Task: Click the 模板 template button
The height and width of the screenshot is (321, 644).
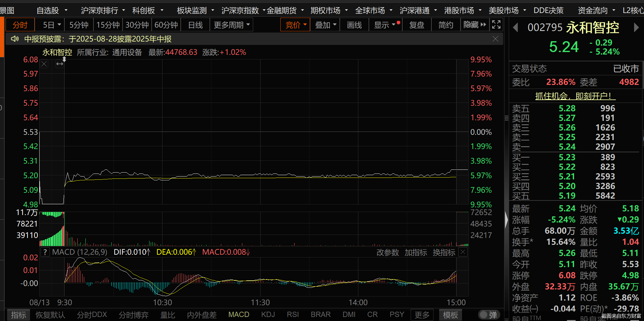Action: point(450,315)
